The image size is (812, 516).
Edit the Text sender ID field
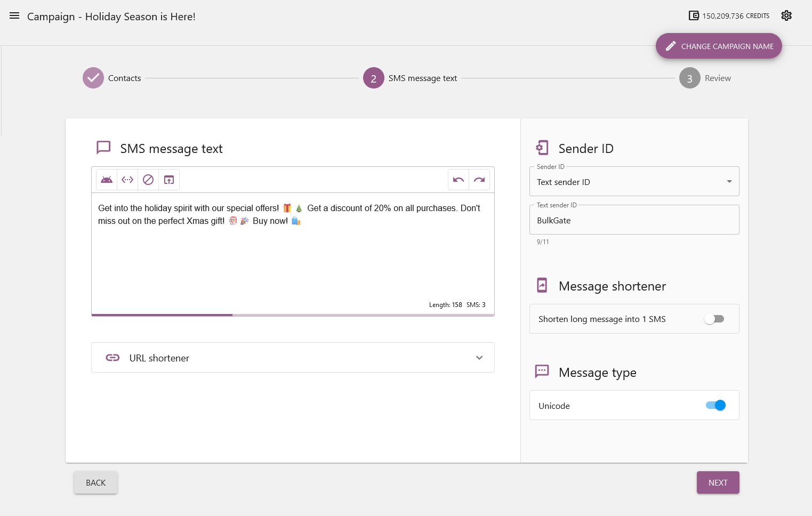[x=634, y=220]
